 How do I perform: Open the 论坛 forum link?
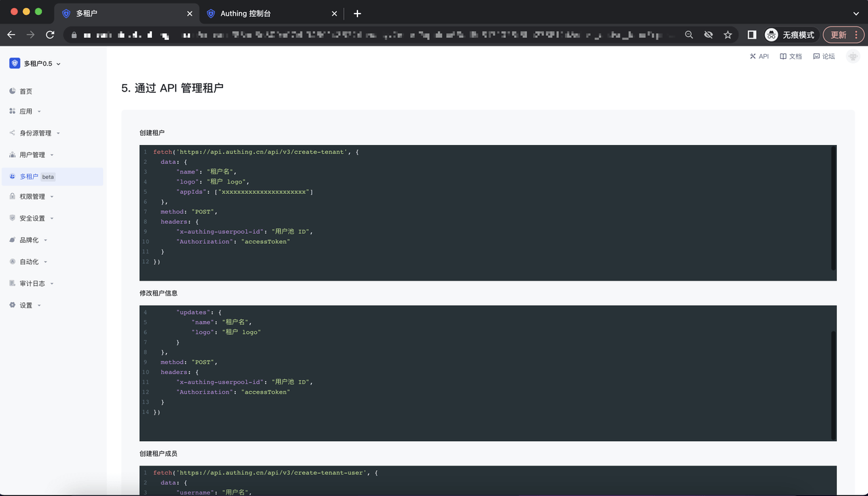(824, 57)
